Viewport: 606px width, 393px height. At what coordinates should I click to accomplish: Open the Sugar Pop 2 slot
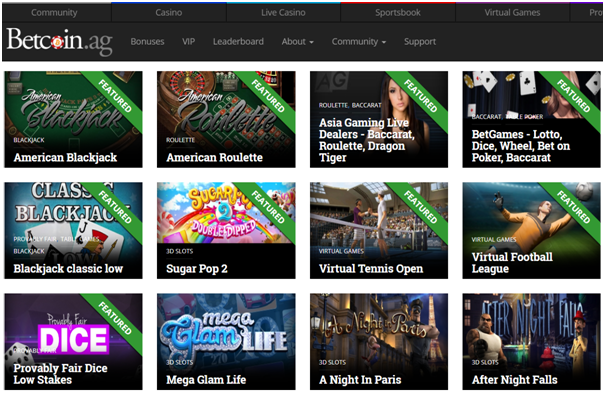tap(226, 231)
